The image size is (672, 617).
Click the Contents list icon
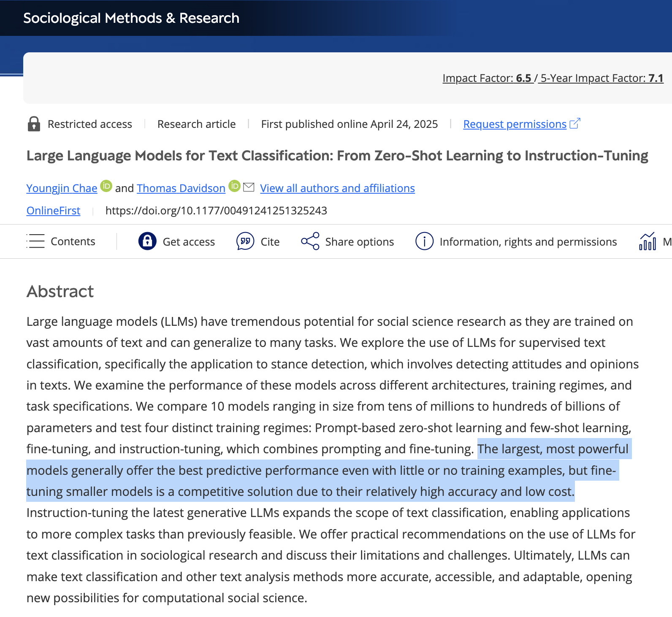[x=35, y=241]
